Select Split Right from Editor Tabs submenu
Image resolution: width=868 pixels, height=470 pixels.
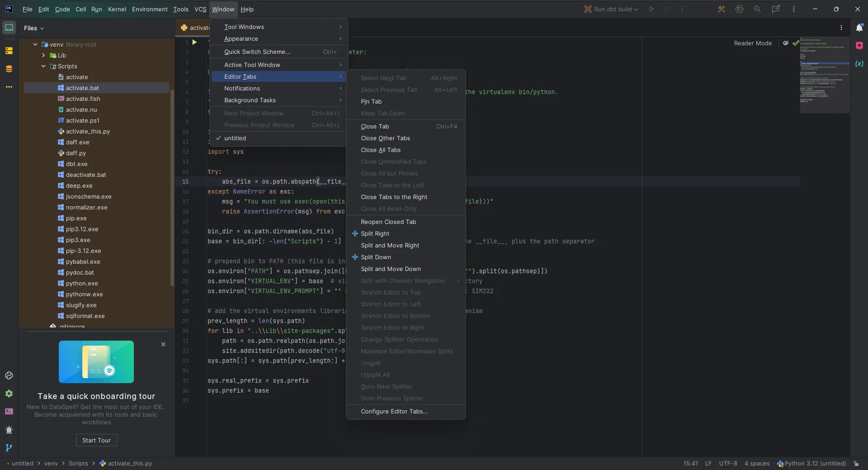[375, 234]
